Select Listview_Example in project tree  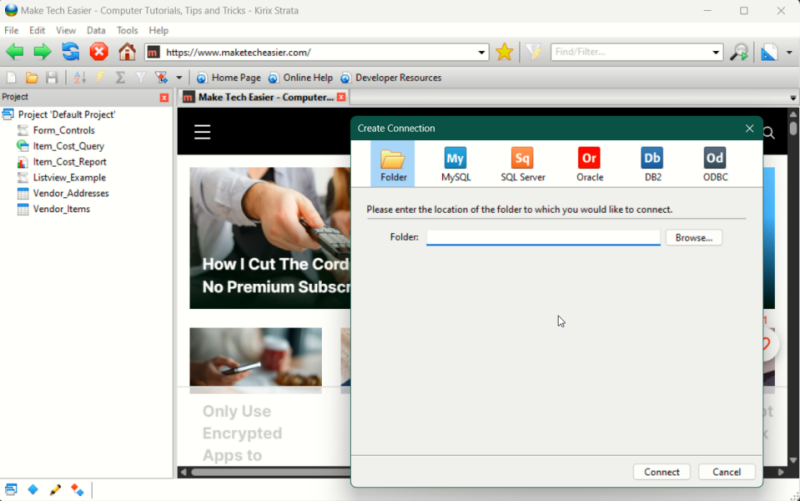69,178
